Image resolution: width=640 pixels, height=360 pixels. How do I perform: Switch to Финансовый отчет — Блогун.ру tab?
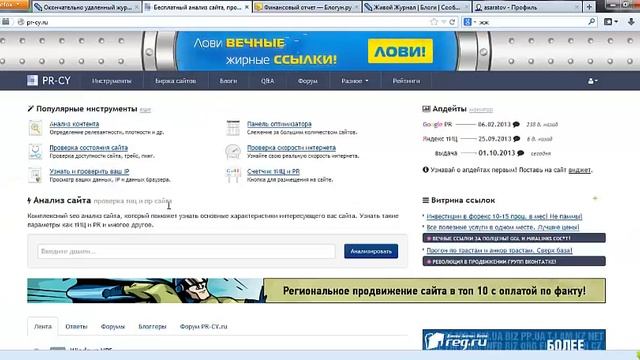[307, 7]
